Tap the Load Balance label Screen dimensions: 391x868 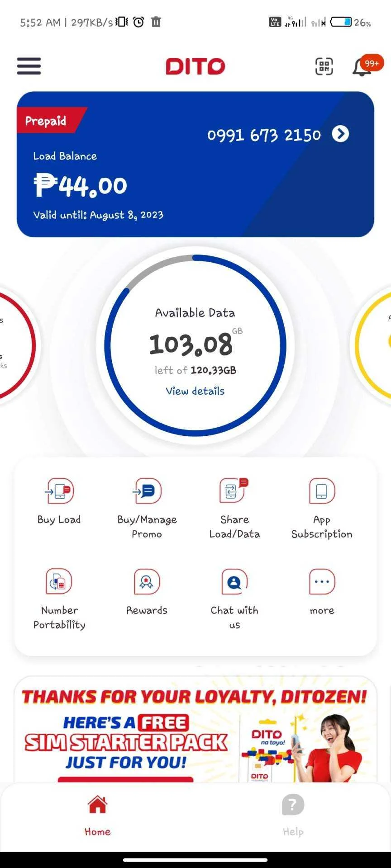click(65, 156)
